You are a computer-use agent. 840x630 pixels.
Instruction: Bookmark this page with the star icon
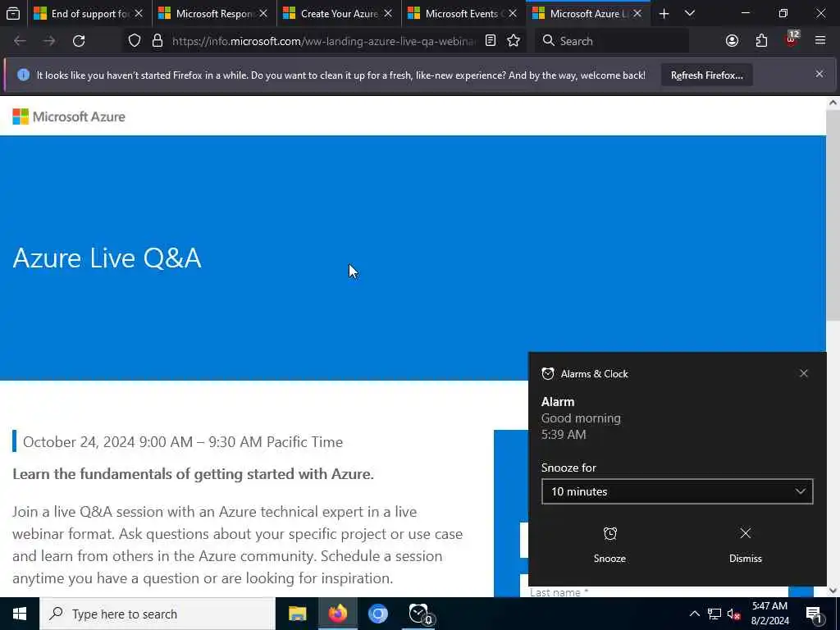click(514, 41)
